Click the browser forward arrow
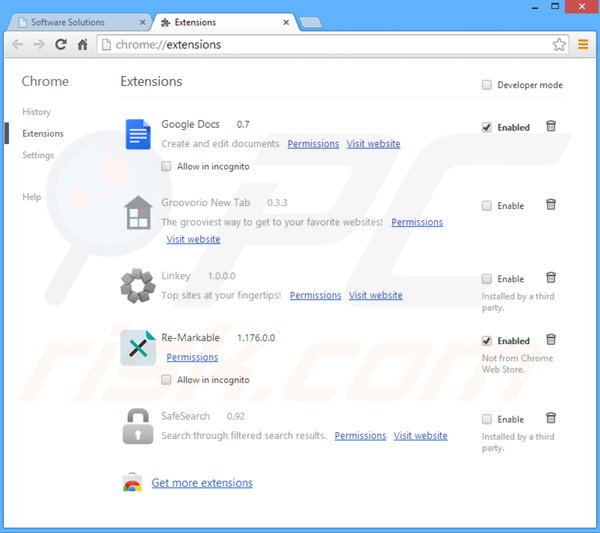The height and width of the screenshot is (533, 600). coord(39,45)
